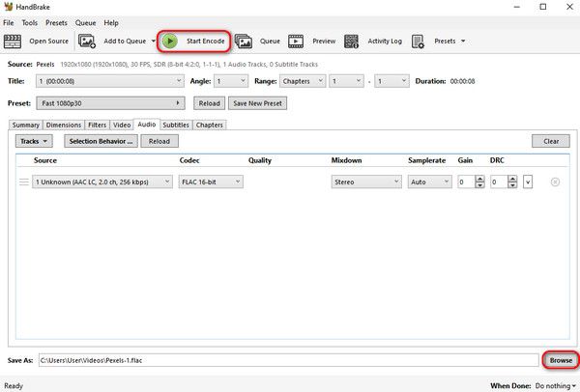Grab the audio track reorder handle icon
Viewport: 580px width, 392px height.
point(24,182)
